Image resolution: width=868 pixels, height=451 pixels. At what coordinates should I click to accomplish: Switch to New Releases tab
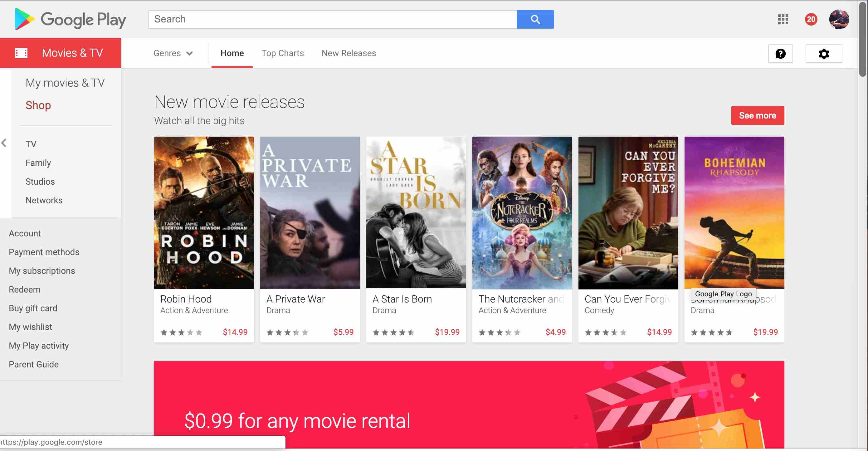pos(349,53)
